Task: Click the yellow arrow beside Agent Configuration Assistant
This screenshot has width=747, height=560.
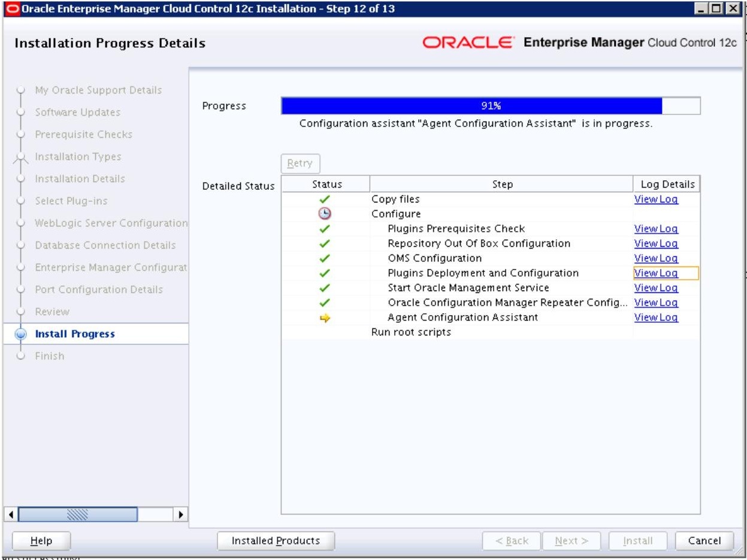Action: tap(326, 318)
